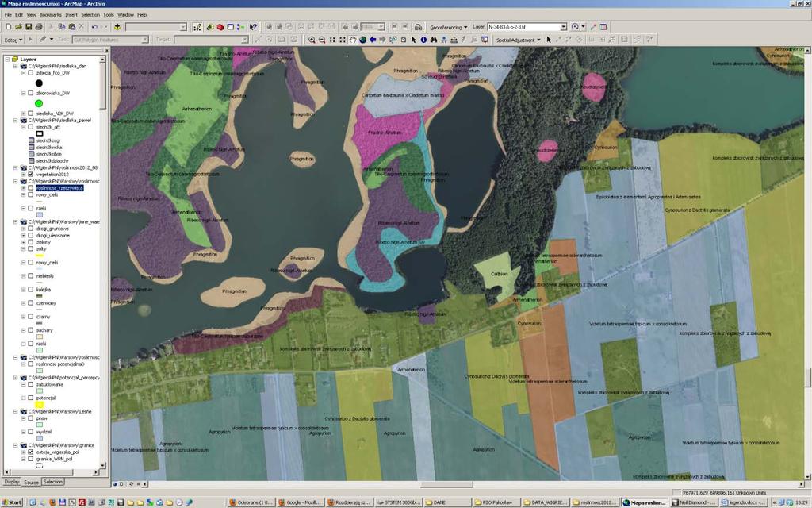Screen dimensions: 812x508
Task: Save the map document
Action: coord(29,27)
